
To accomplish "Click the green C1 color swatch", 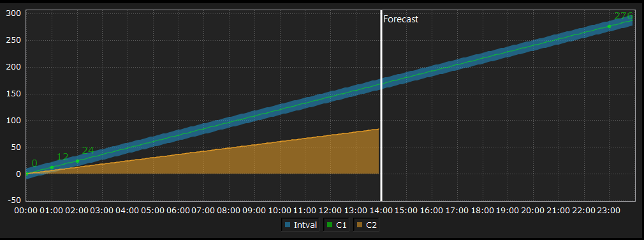I will (330, 225).
